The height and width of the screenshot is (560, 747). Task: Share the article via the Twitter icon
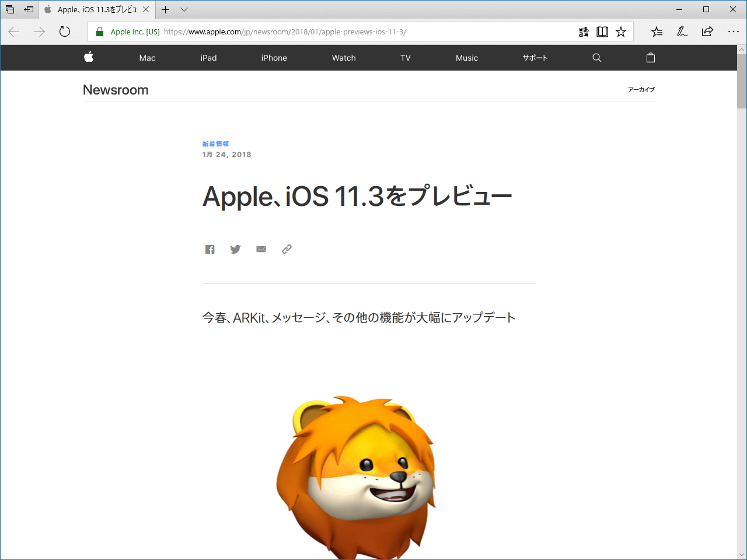[235, 249]
